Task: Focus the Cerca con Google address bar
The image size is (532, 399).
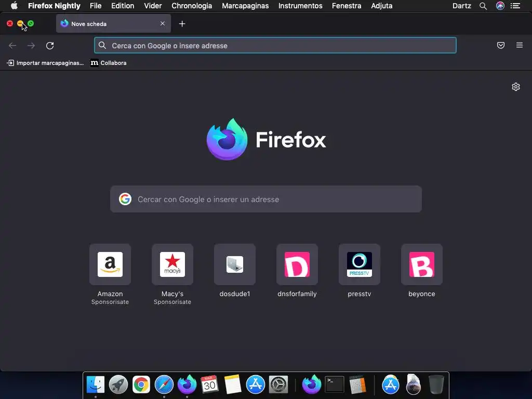Action: tap(275, 46)
